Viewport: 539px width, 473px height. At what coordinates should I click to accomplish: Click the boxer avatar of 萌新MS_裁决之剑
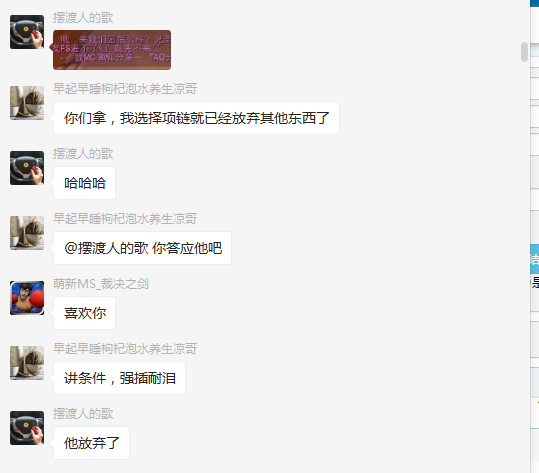[x=27, y=298]
